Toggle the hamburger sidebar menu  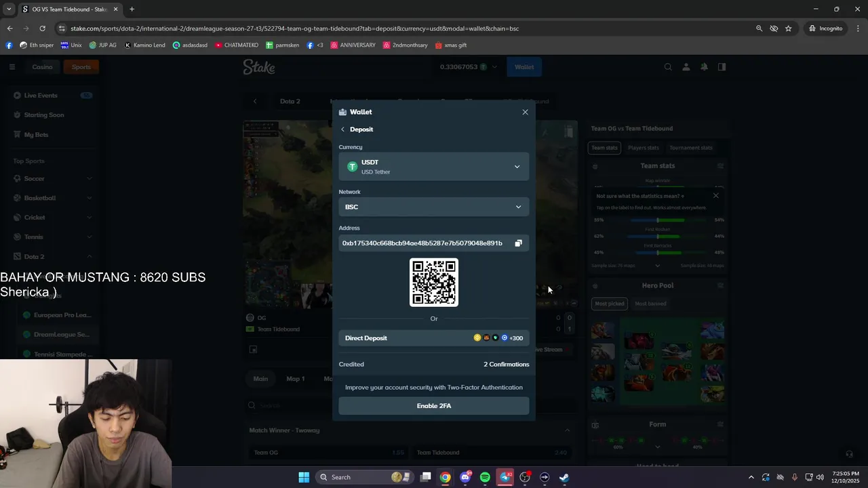pyautogui.click(x=12, y=67)
